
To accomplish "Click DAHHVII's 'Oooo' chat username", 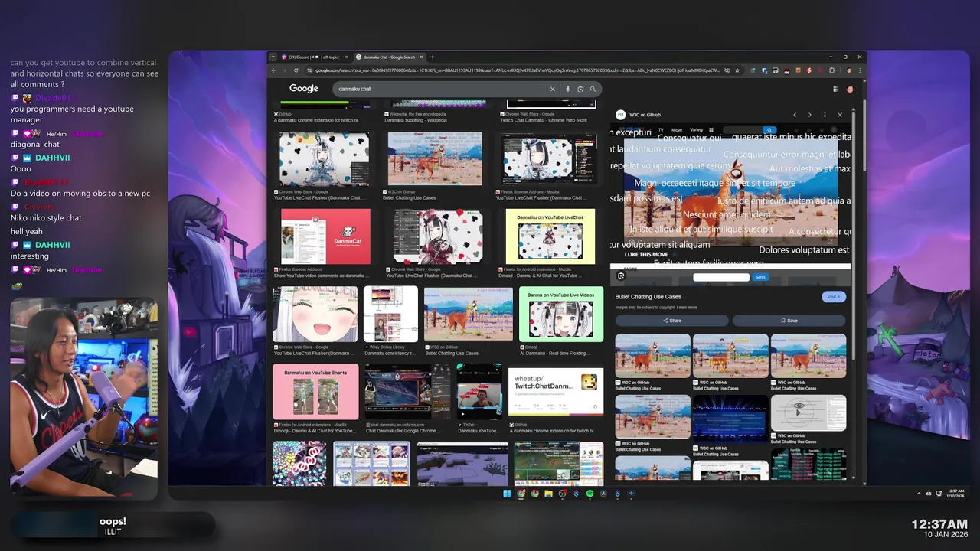I will point(52,158).
